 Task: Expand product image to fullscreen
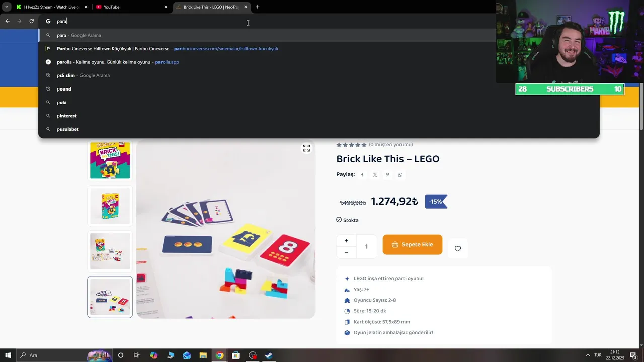306,148
